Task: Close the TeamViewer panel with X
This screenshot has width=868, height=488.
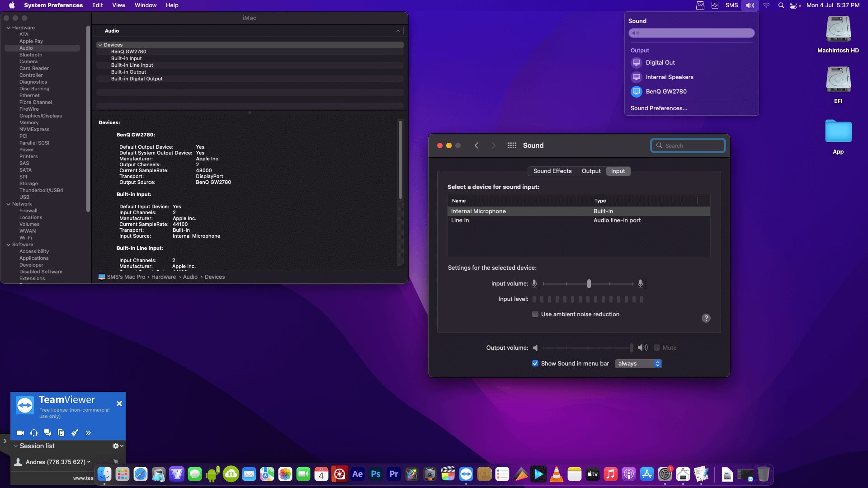Action: (119, 404)
